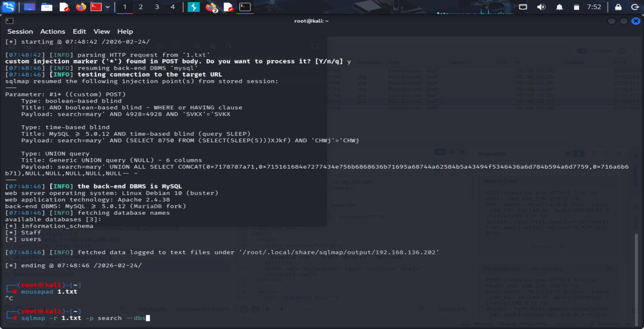Open the notifications bell
Screen dimensions: 644x329
tap(559, 7)
